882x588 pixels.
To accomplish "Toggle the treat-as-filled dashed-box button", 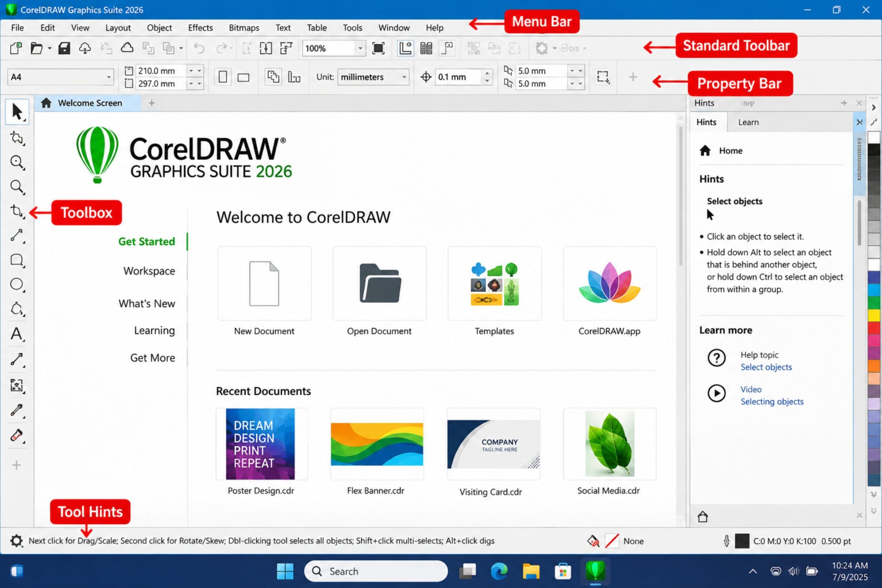I will (x=603, y=77).
